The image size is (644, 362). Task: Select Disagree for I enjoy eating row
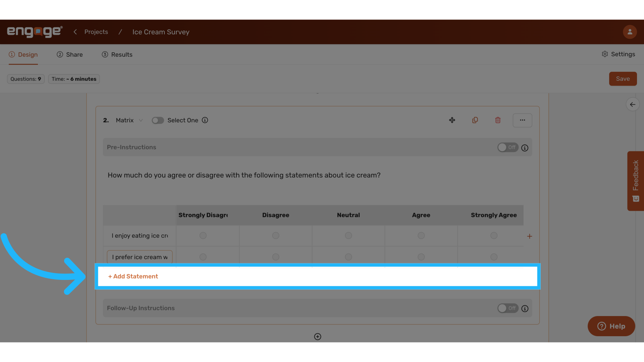click(276, 236)
